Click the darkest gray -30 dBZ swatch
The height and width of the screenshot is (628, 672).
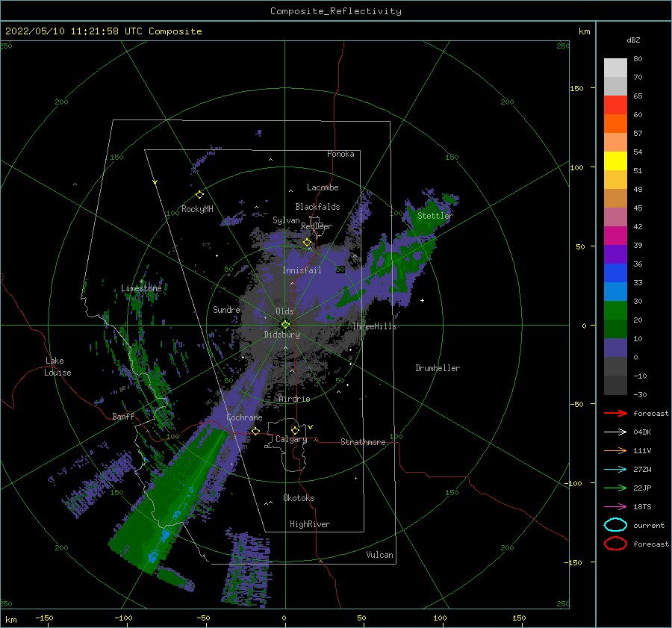click(615, 385)
